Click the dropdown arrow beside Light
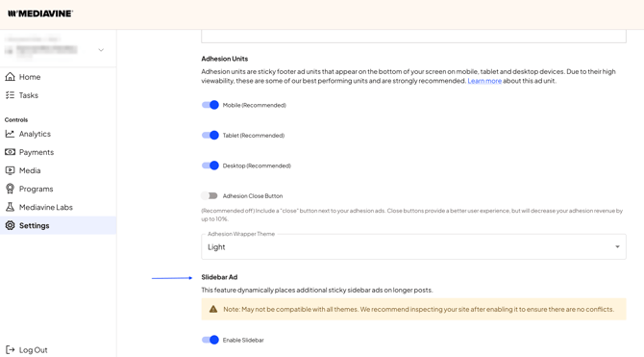The height and width of the screenshot is (357, 644). coord(617,246)
